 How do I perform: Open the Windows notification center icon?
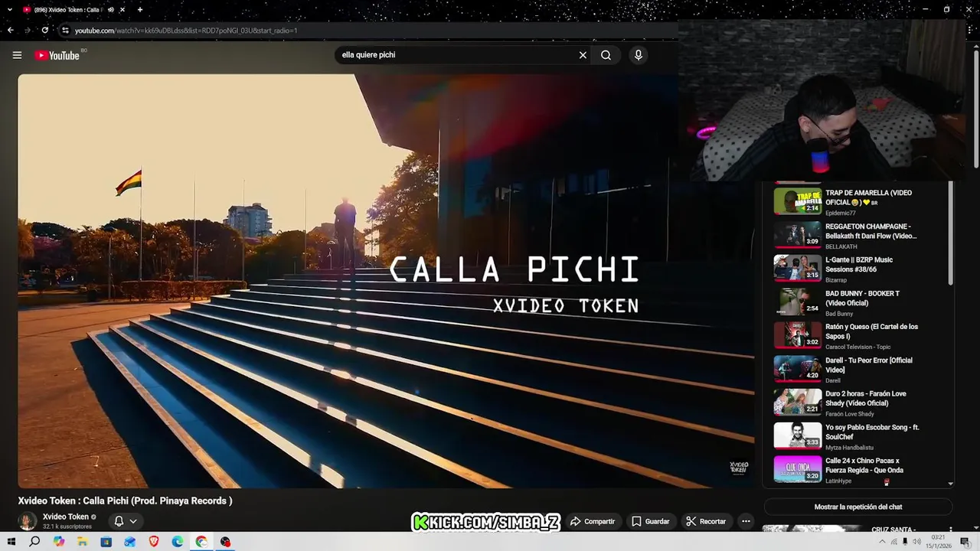(x=965, y=542)
